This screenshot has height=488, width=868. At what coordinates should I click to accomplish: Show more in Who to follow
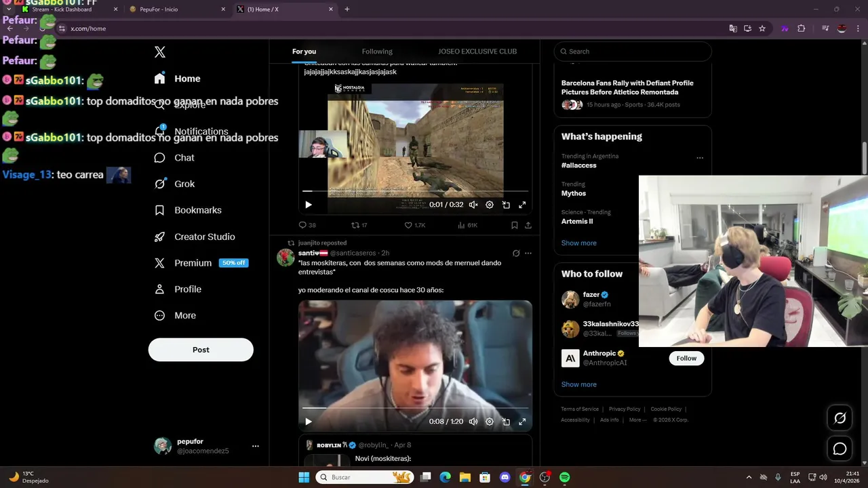tap(579, 384)
